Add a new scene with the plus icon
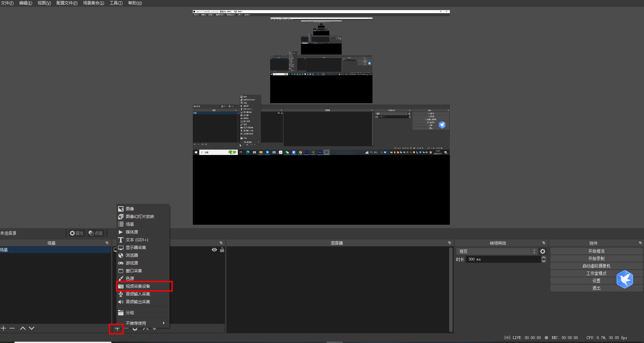This screenshot has height=343, width=644. (3, 328)
